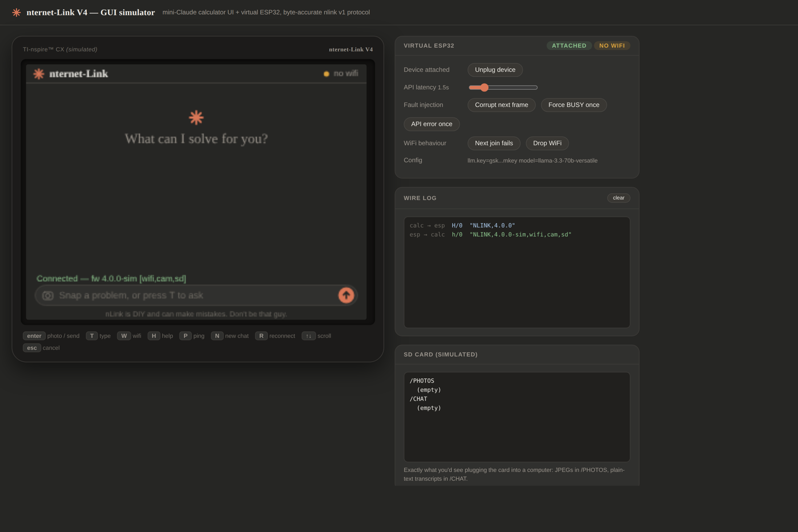Click the H help key hint
The height and width of the screenshot is (532, 798).
[x=161, y=336]
